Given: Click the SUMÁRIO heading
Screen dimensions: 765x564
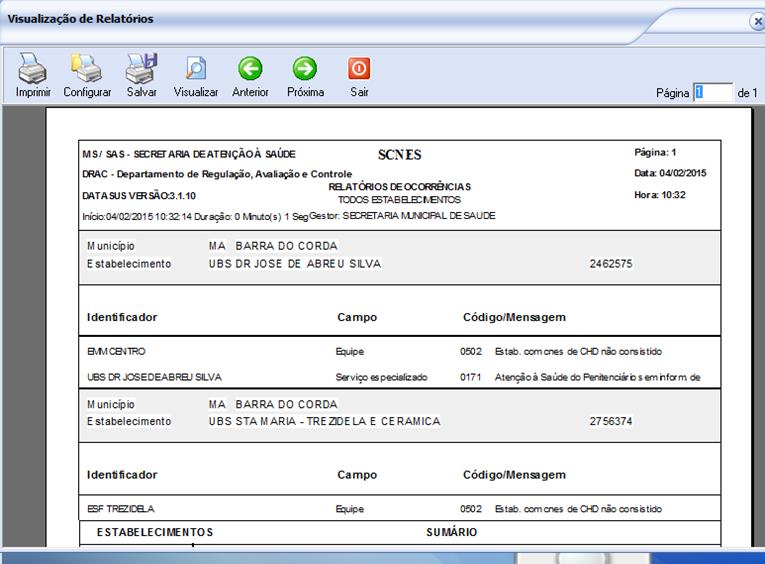Looking at the screenshot, I should [x=451, y=532].
